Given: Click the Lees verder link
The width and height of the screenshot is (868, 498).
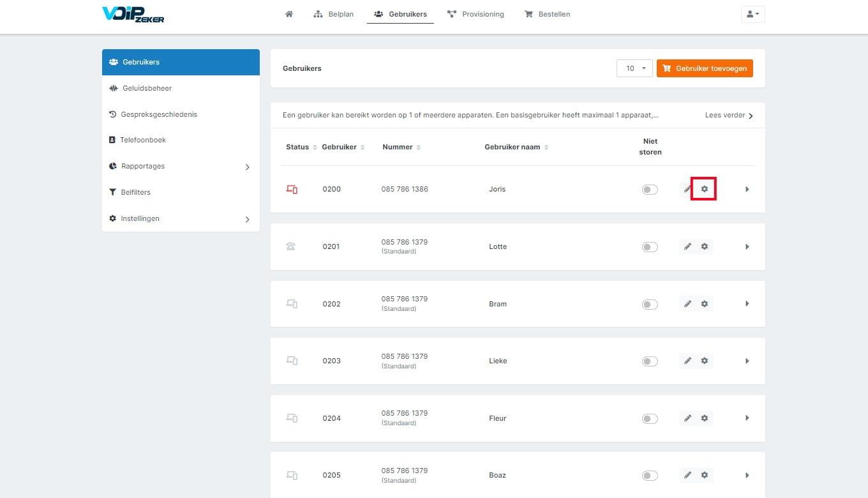Looking at the screenshot, I should [x=729, y=116].
